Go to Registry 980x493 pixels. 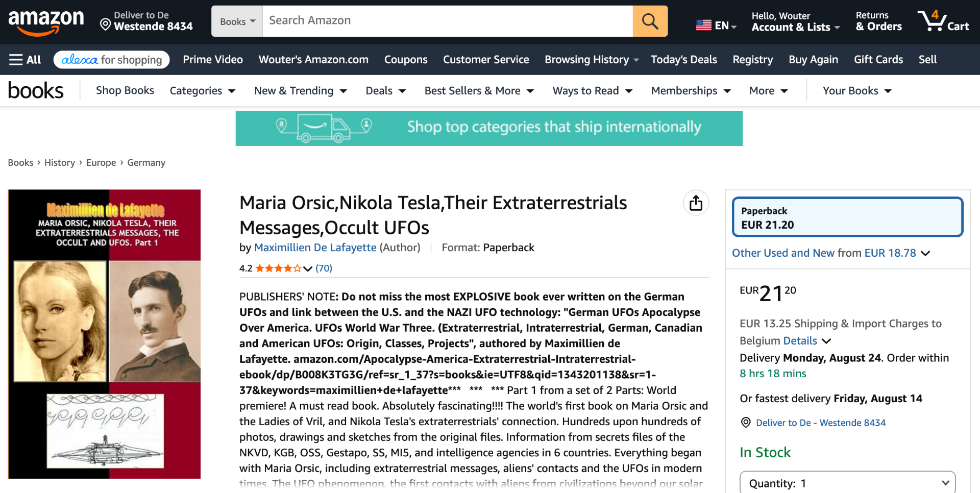[753, 60]
